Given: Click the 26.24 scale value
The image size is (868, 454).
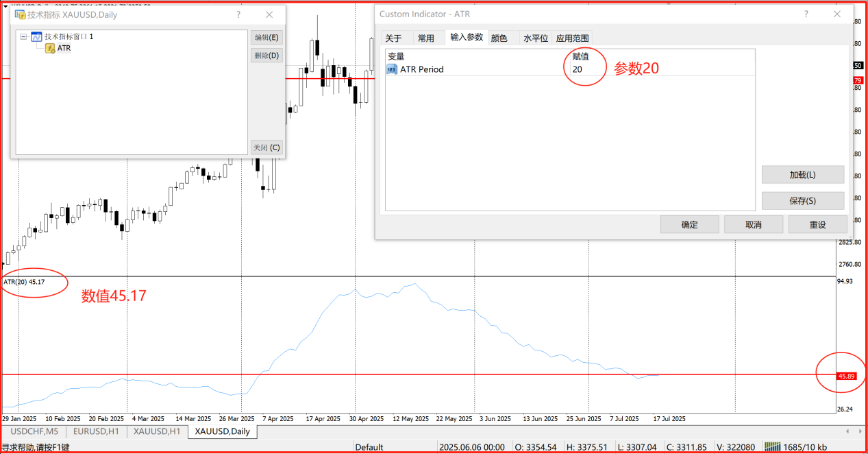Looking at the screenshot, I should 845,409.
